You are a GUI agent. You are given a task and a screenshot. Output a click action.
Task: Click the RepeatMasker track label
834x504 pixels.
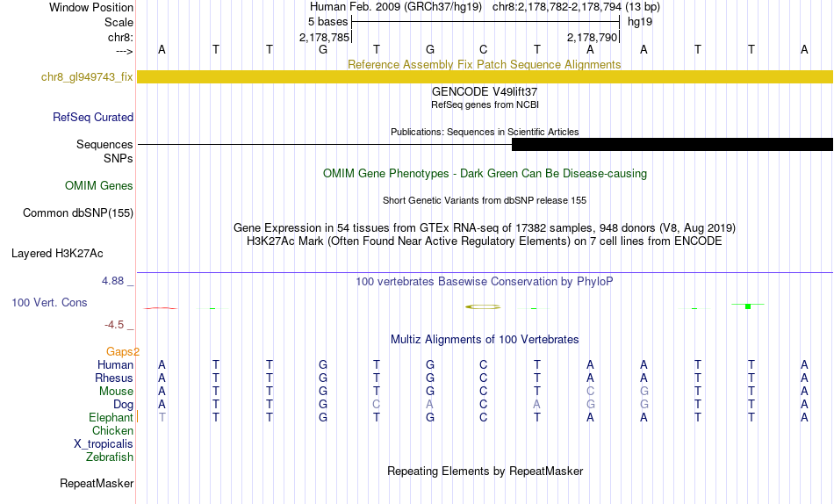[x=97, y=483]
